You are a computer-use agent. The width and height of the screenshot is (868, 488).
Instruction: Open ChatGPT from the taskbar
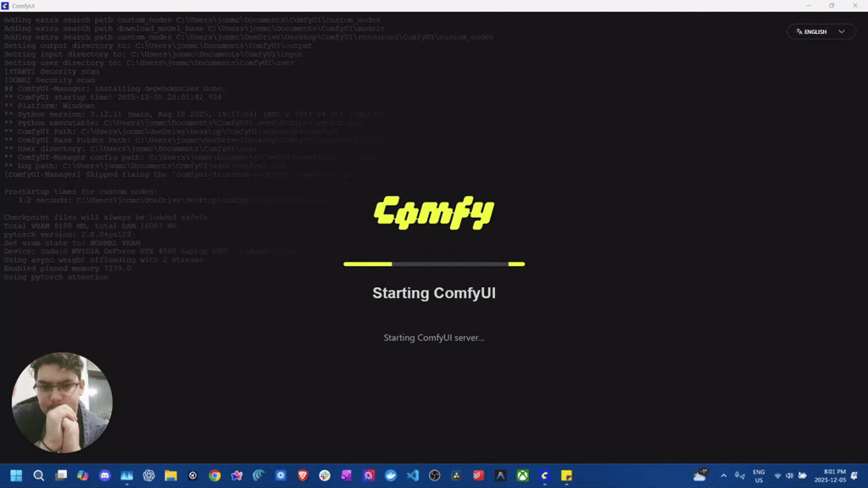(147, 475)
